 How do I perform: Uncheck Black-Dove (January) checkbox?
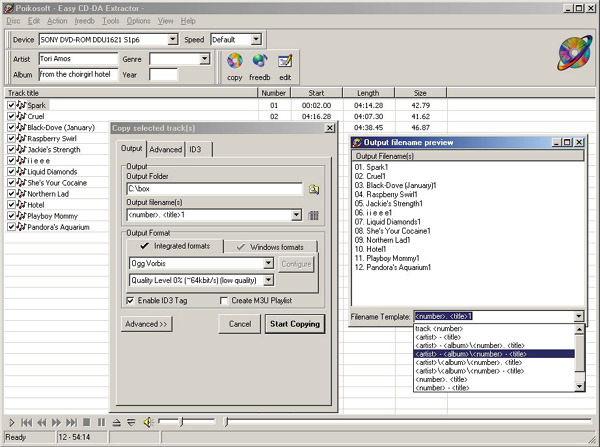point(11,127)
